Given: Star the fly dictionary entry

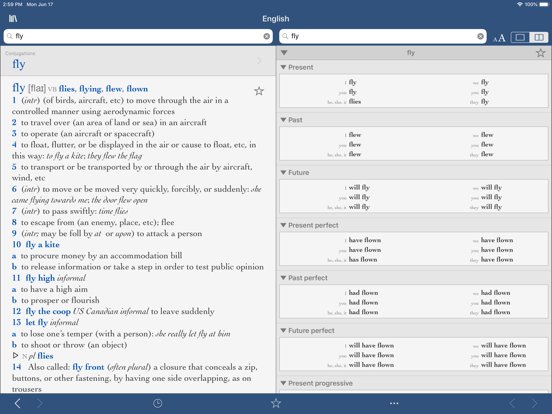Looking at the screenshot, I should tap(259, 91).
